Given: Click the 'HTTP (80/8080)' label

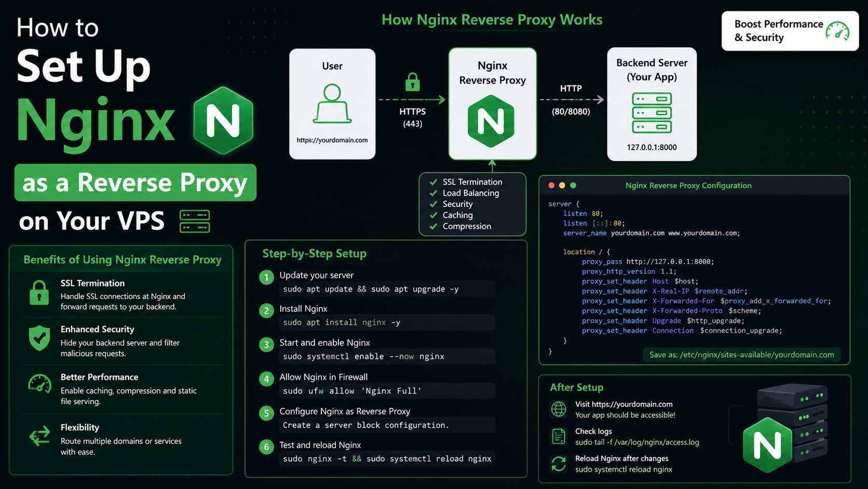Looking at the screenshot, I should (x=571, y=100).
